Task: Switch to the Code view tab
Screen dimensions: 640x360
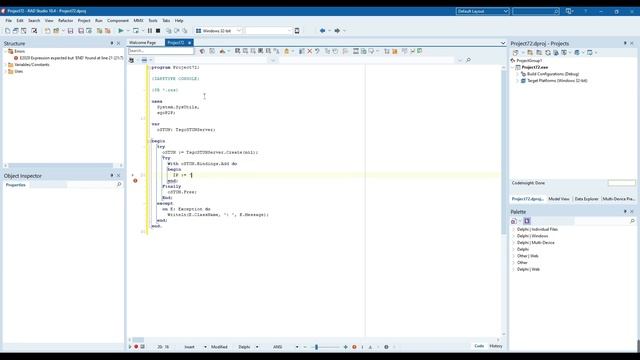Action: [479, 346]
